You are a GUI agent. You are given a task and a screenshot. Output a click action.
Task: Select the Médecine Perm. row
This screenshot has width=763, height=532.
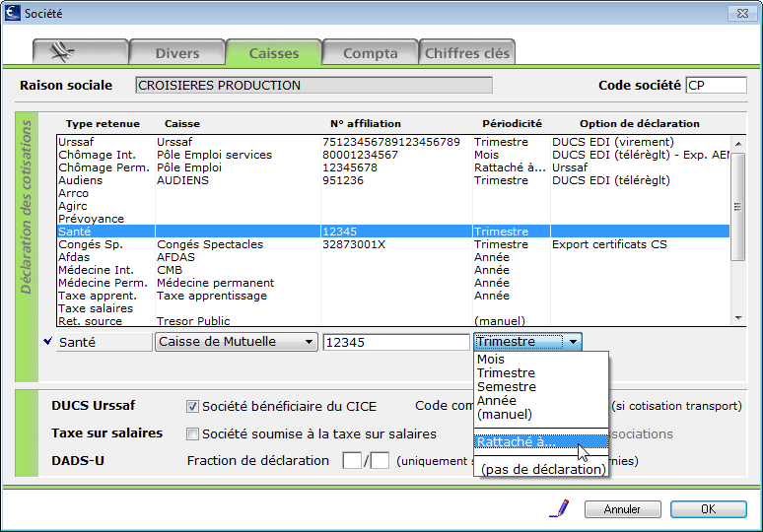click(393, 283)
